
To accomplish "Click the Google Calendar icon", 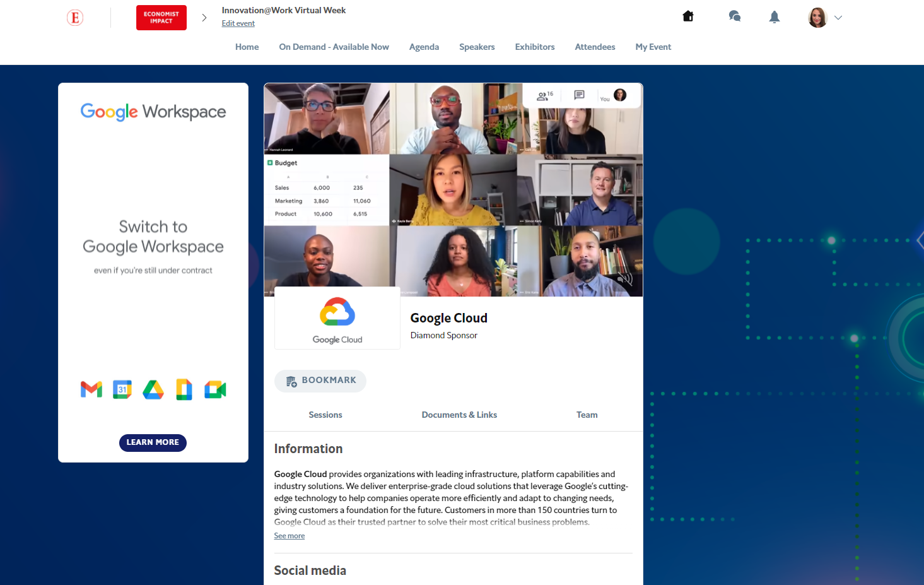I will [122, 389].
